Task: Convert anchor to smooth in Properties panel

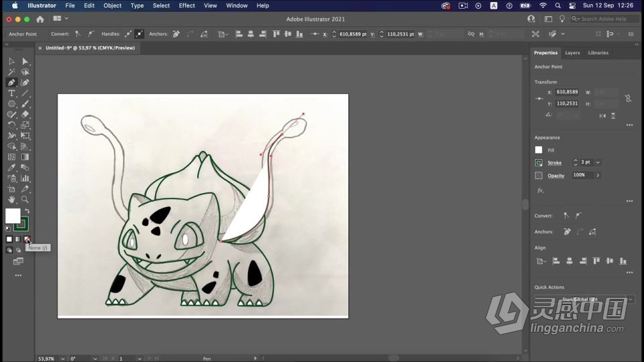Action: click(x=579, y=215)
